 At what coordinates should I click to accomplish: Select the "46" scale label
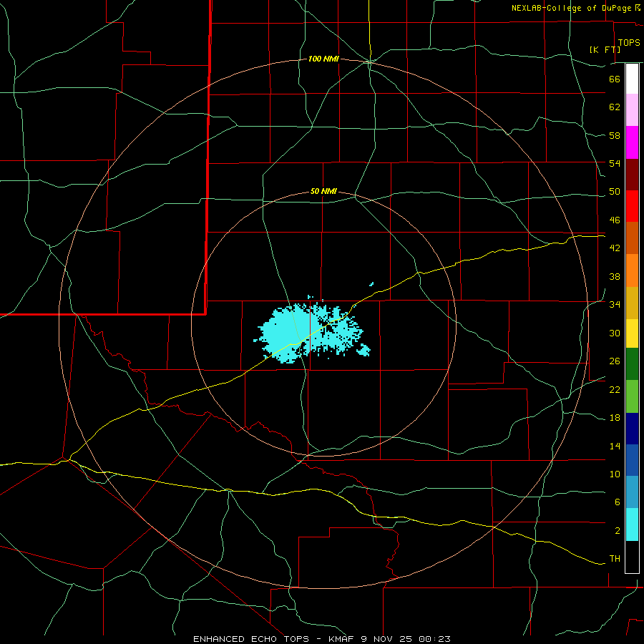click(x=615, y=220)
